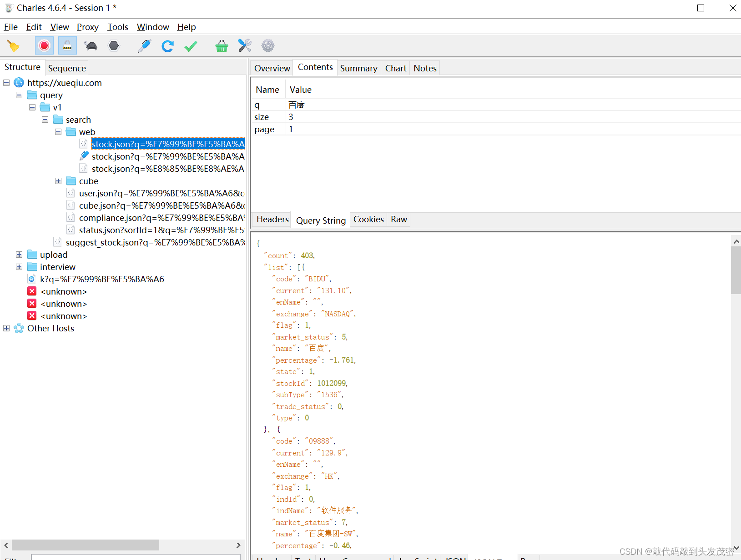Image resolution: width=741 pixels, height=560 pixels.
Task: Click the web folder icon
Action: 71,132
